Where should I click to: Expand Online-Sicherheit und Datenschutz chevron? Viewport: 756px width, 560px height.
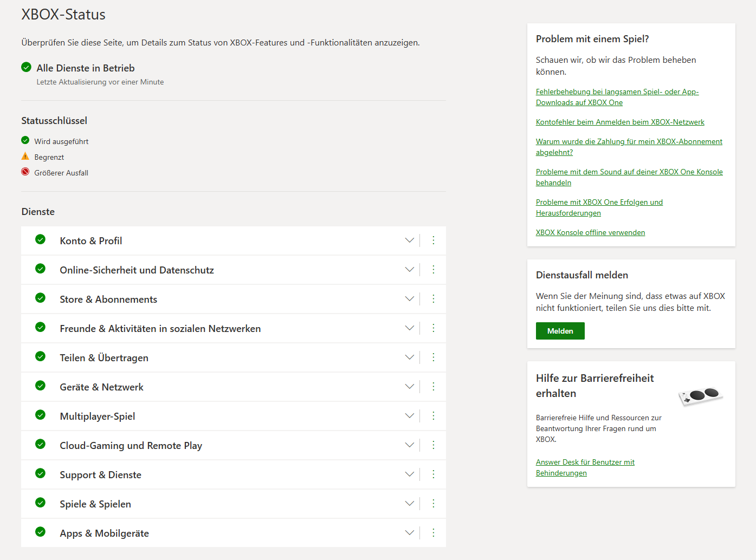point(410,270)
